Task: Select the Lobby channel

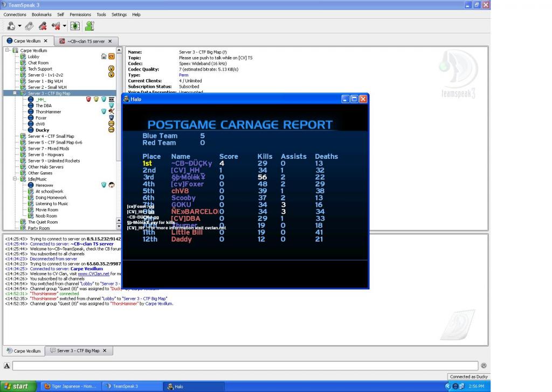Action: click(x=33, y=57)
